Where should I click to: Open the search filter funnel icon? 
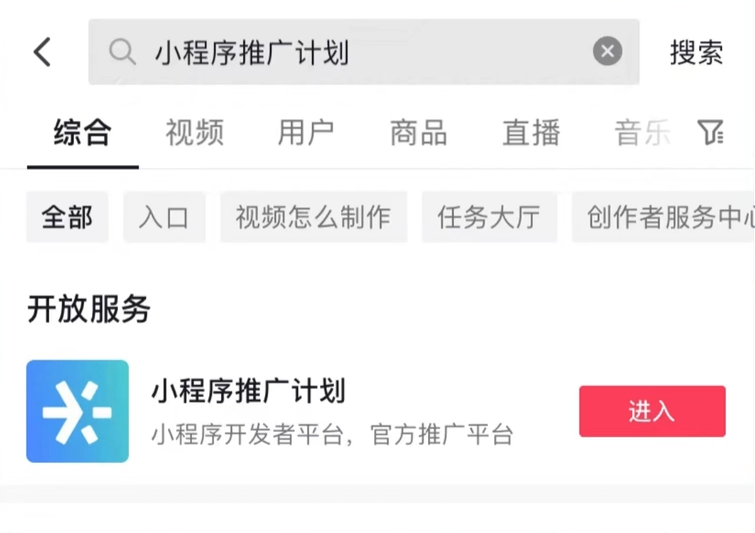click(710, 132)
